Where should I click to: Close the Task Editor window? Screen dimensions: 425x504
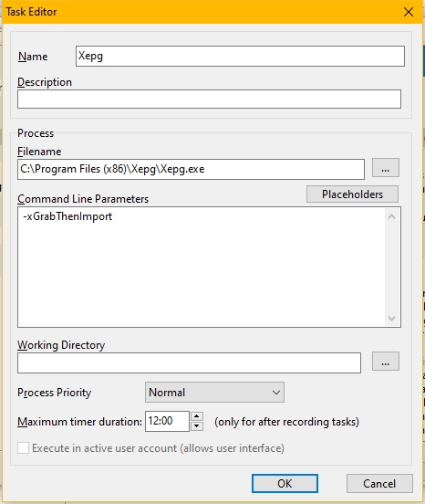pyautogui.click(x=409, y=12)
